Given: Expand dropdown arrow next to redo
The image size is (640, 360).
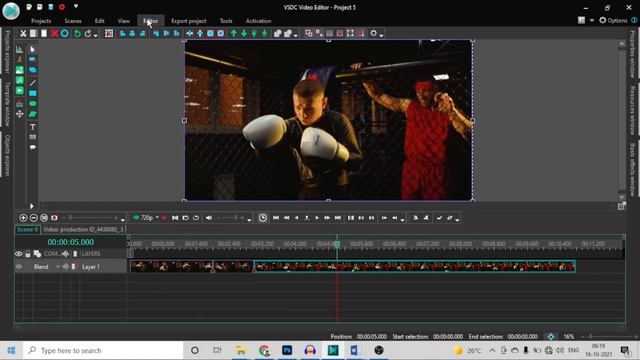Looking at the screenshot, I should click(96, 36).
